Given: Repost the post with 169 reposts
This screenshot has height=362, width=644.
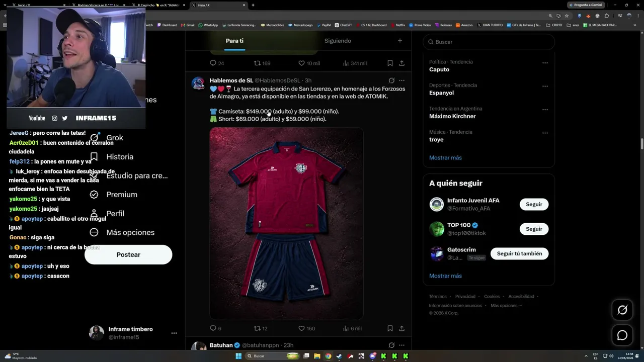Looking at the screenshot, I should (262, 63).
